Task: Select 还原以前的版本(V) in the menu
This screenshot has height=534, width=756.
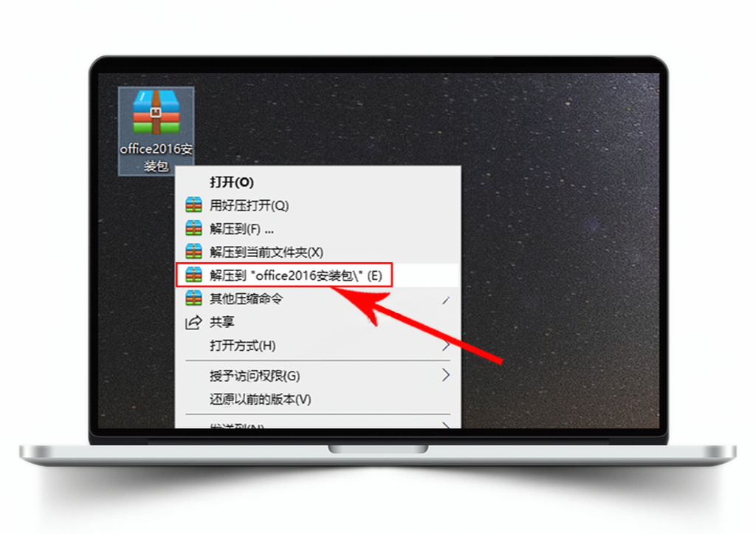Action: (260, 399)
